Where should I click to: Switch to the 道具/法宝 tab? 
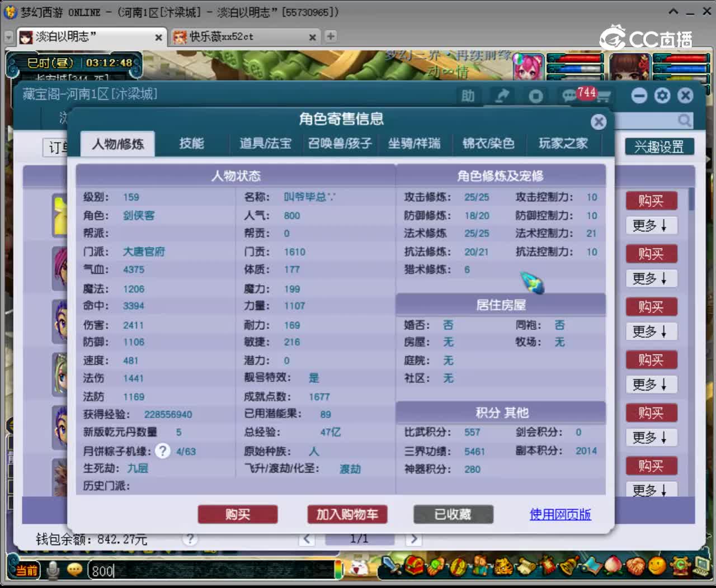click(266, 144)
